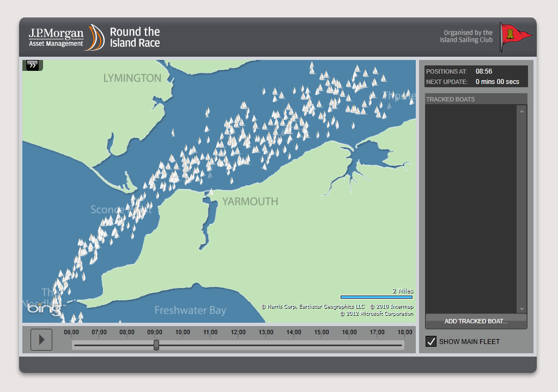The width and height of the screenshot is (558, 392).
Task: Uncheck the Show Main Fleet checkbox
Action: click(431, 341)
